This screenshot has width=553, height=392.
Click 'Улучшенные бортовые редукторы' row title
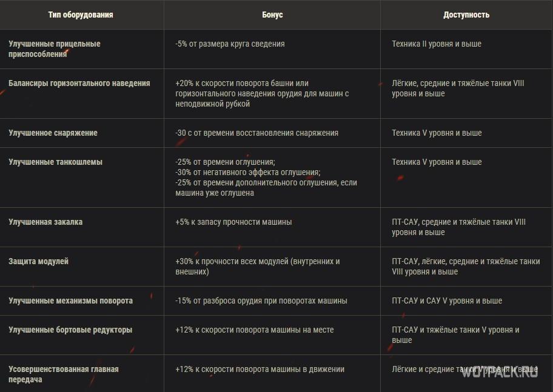70,330
